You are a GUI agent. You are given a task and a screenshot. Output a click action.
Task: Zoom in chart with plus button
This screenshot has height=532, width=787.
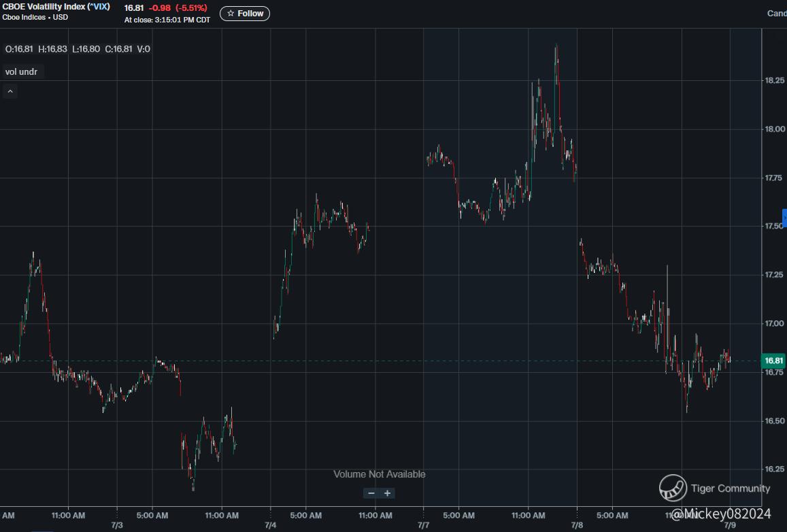point(388,493)
